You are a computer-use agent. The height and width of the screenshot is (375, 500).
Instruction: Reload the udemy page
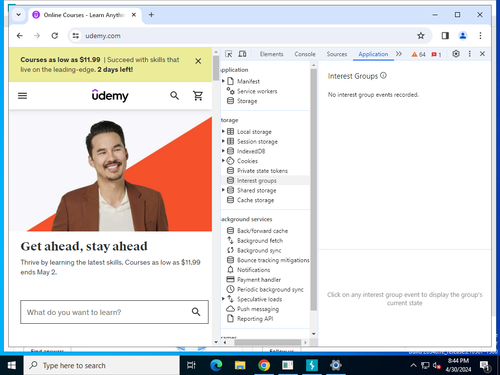click(x=55, y=36)
